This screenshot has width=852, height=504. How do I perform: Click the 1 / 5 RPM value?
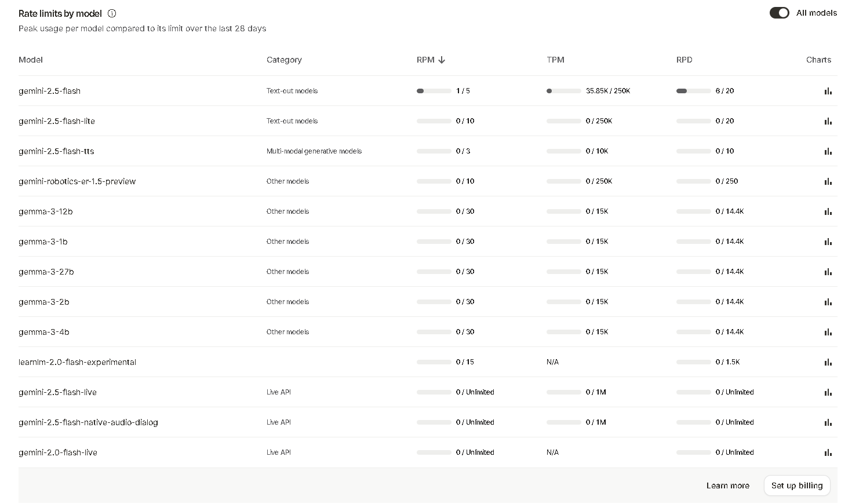(463, 91)
